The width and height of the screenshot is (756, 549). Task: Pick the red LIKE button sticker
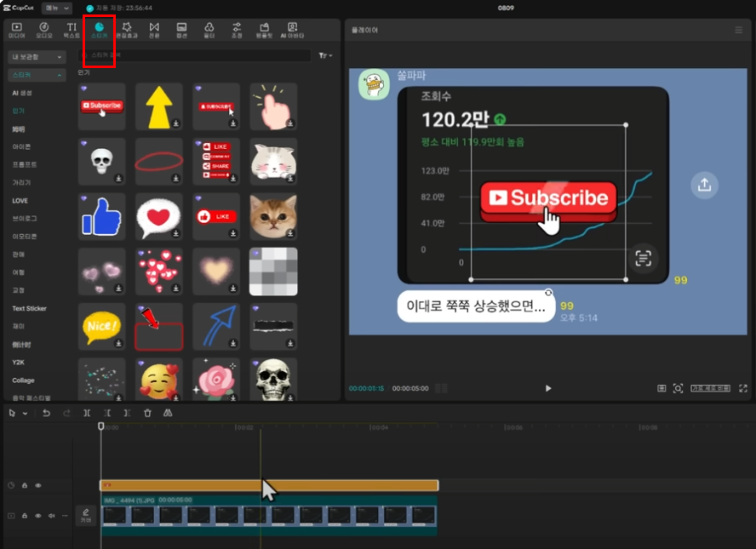[x=216, y=216]
